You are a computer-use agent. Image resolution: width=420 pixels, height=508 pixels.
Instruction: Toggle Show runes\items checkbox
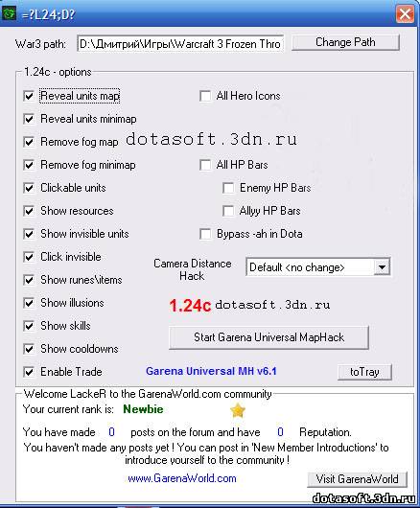click(29, 280)
